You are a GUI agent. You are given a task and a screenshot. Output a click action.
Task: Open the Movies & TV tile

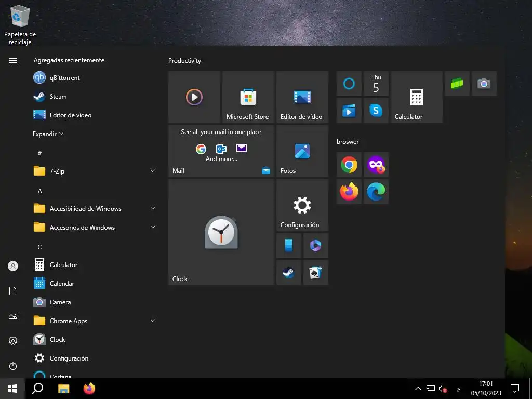coord(349,111)
